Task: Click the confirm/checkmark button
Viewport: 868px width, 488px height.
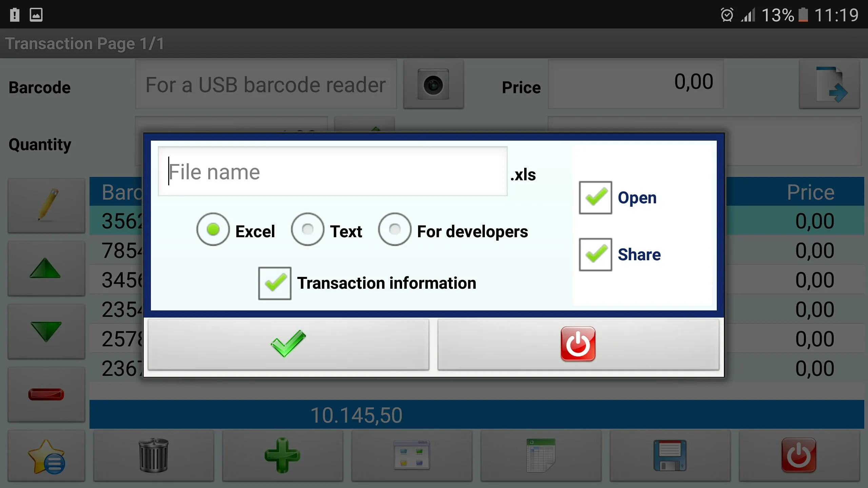Action: [x=288, y=344]
